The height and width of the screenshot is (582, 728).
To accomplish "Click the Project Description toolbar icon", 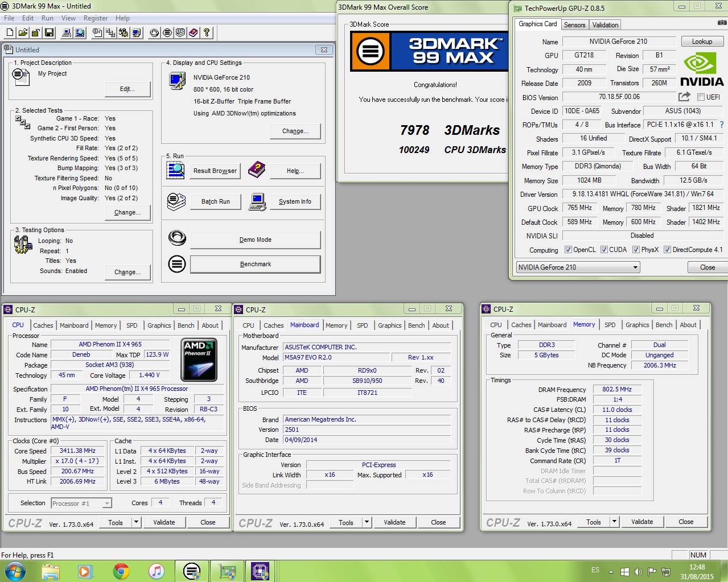I will coord(97,33).
